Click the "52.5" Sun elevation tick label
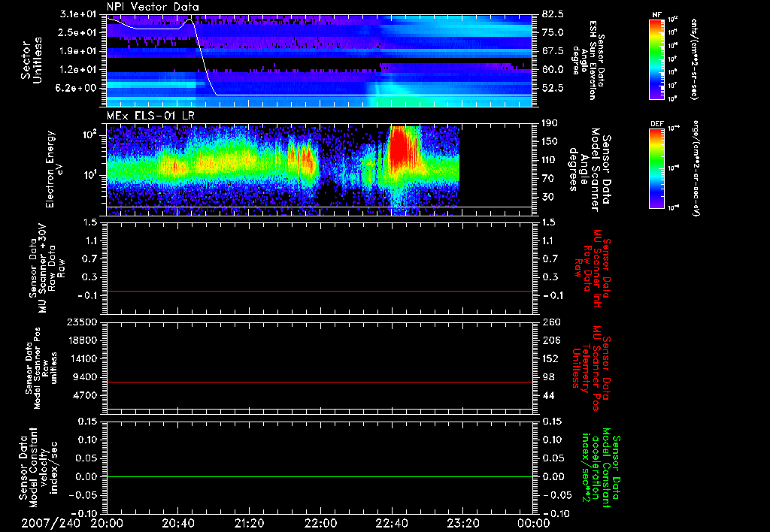770x532 pixels. [x=553, y=88]
